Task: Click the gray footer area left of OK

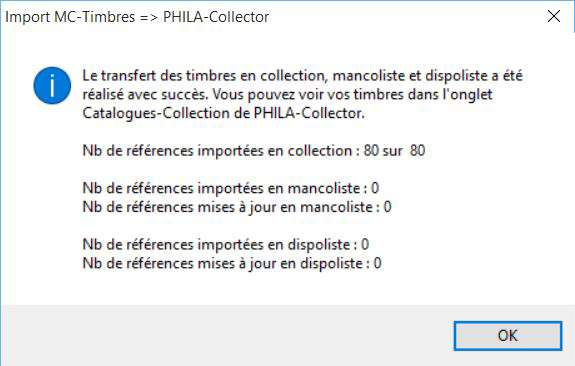Action: (x=227, y=335)
